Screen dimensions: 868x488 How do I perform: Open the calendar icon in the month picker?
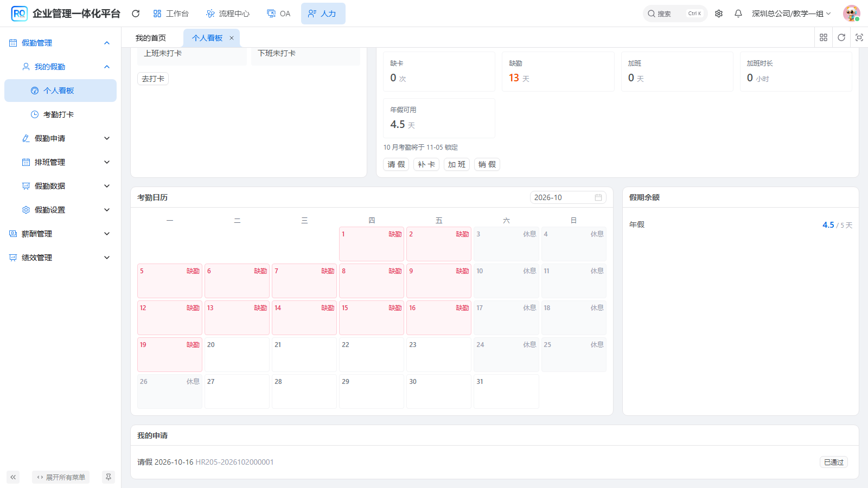598,197
